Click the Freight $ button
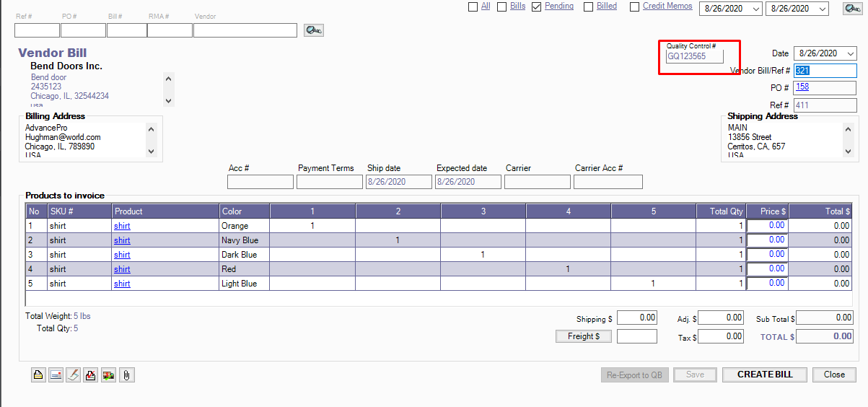868x407 pixels. point(584,336)
